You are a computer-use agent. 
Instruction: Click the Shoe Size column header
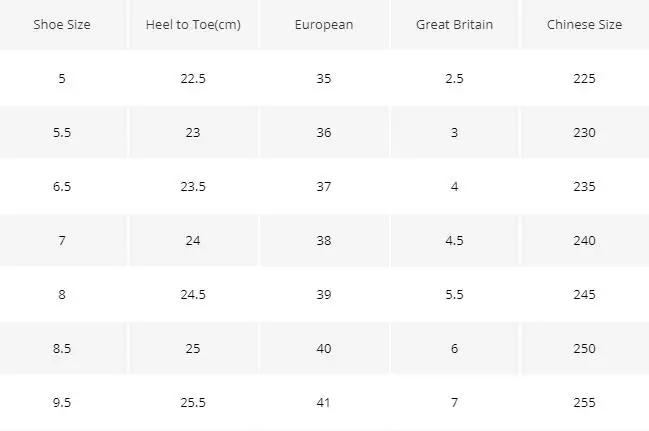(x=62, y=24)
